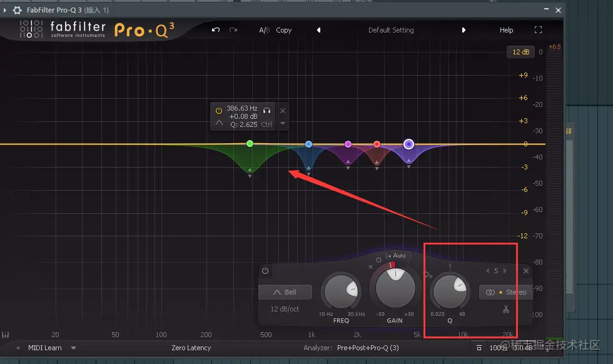Open the Bell filter shape selector
This screenshot has width=613, height=364.
point(285,292)
